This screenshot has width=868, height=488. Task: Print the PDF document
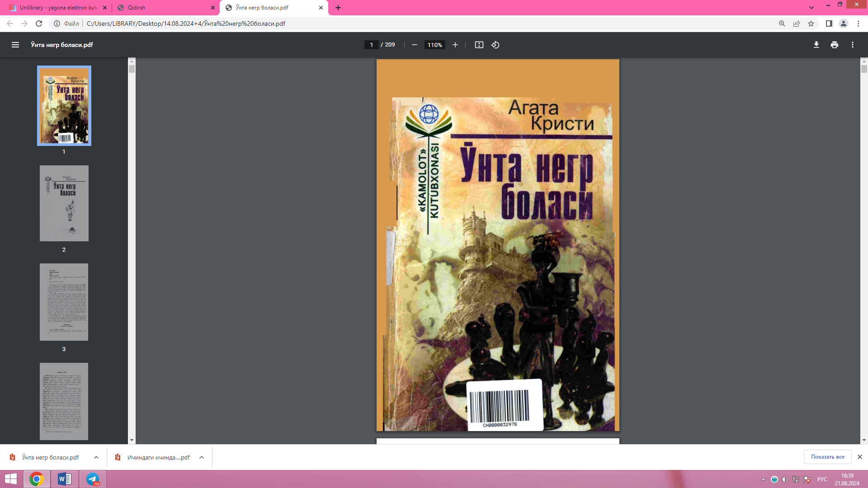[834, 45]
